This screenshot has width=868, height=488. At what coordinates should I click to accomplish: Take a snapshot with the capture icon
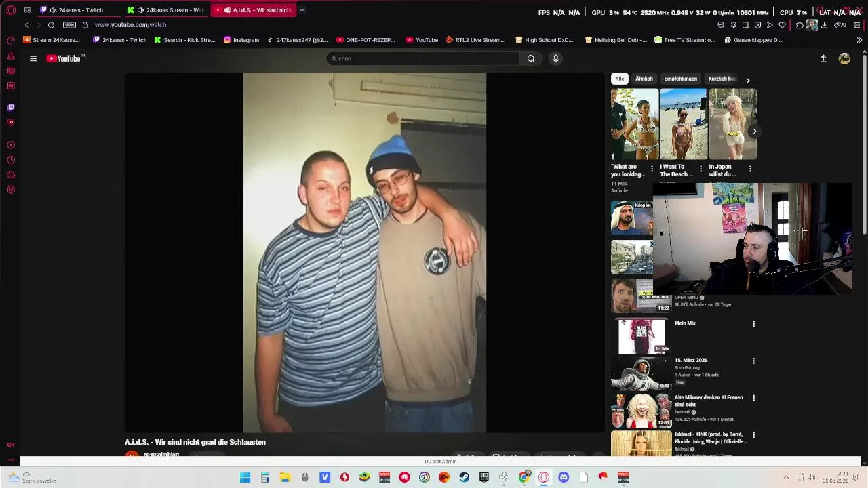point(745,25)
